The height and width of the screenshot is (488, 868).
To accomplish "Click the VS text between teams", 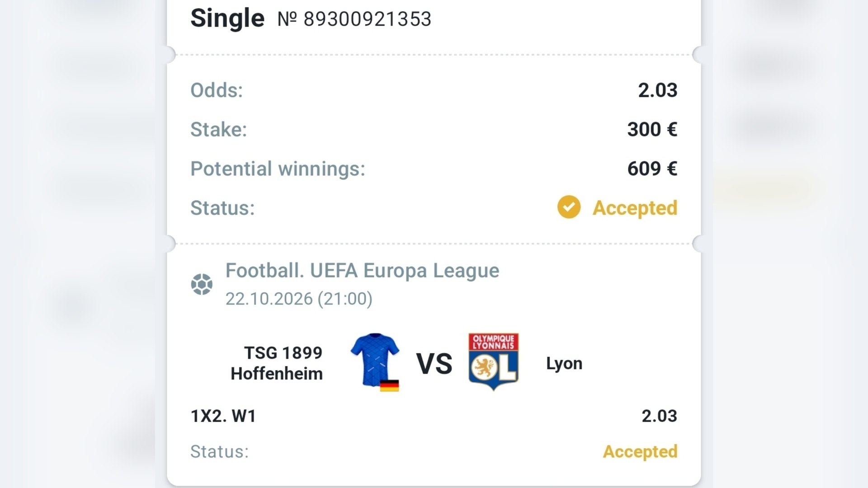I will [x=434, y=364].
